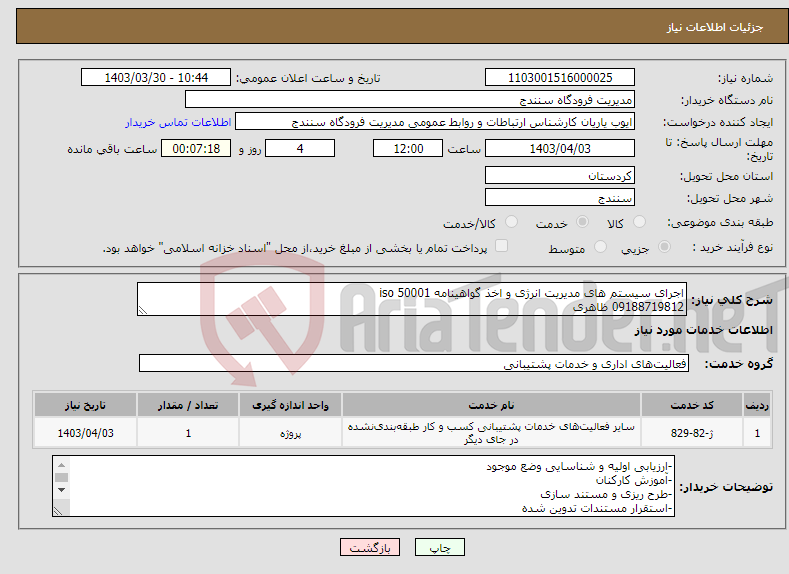Click the label شرح کلی نیاز
Viewport: 789px width, 574px height.
(732, 300)
